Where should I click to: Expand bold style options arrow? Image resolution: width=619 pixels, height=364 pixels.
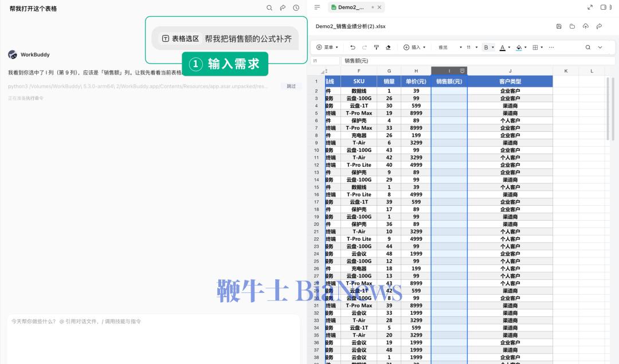(x=493, y=48)
